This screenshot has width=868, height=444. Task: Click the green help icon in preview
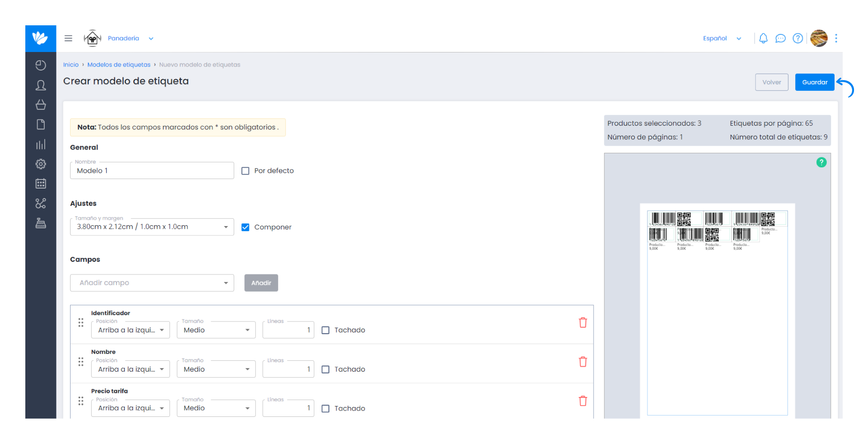[821, 162]
